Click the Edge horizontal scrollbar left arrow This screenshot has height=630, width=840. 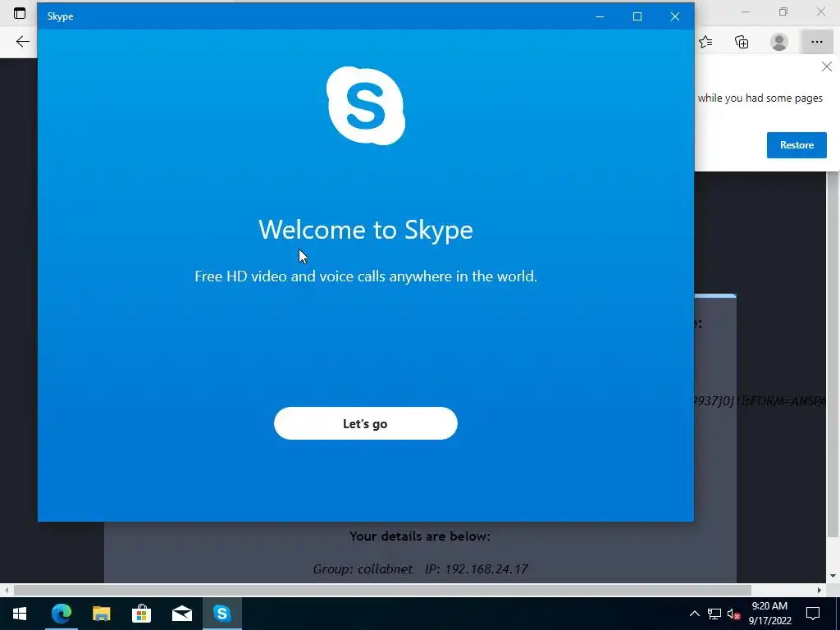coord(6,590)
